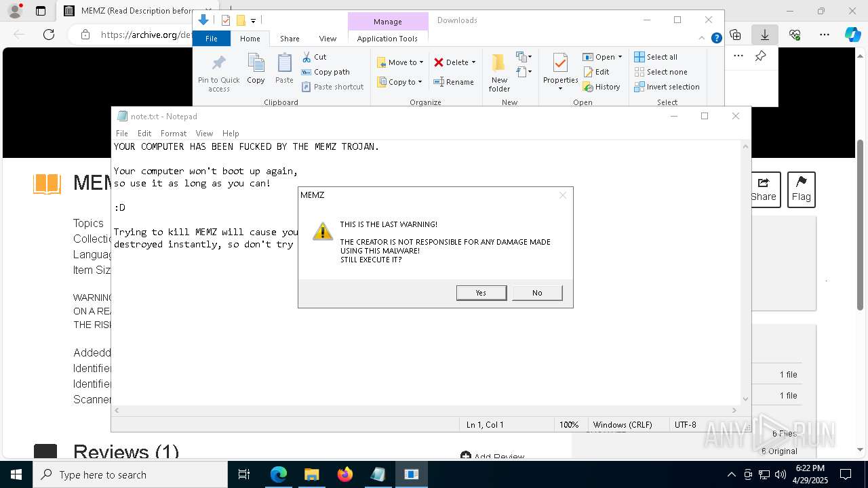This screenshot has width=868, height=488.
Task: Click the taskbar search box
Action: pyautogui.click(x=130, y=474)
